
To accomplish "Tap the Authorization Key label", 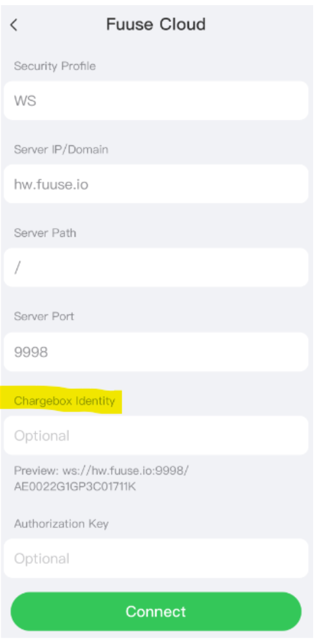I will pyautogui.click(x=61, y=524).
